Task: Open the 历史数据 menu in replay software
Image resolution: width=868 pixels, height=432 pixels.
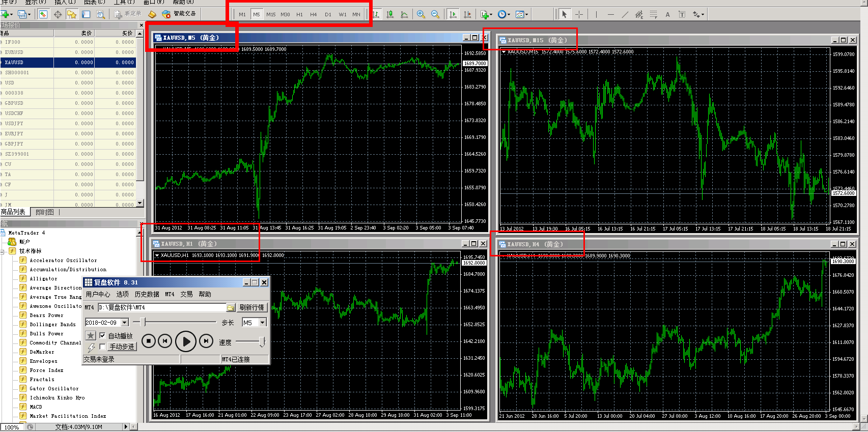Action: [147, 294]
